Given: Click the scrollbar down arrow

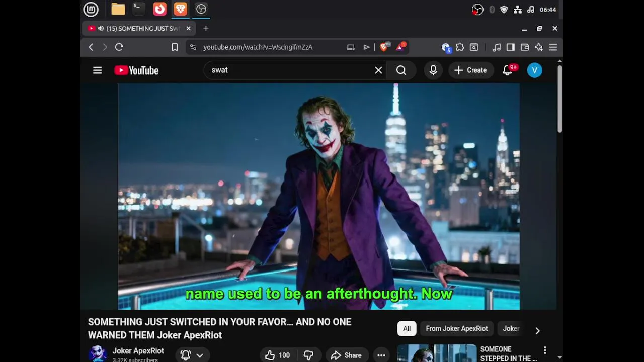Looking at the screenshot, I should point(559,358).
